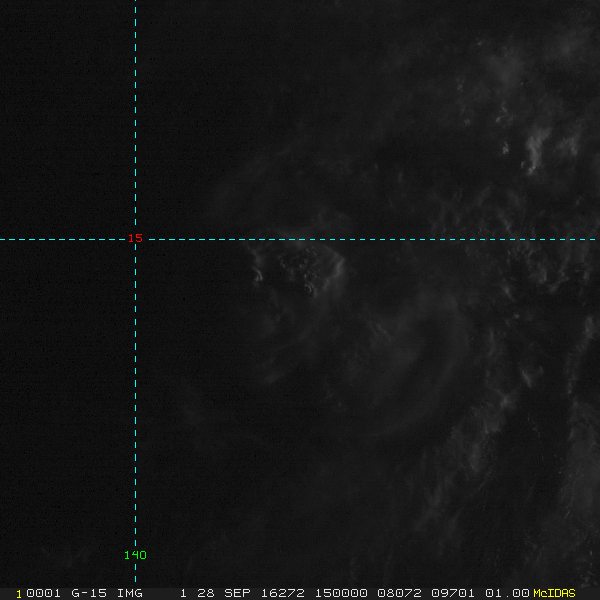The width and height of the screenshot is (600, 600).
Task: Click the red 15 latitude label
Action: (x=135, y=238)
